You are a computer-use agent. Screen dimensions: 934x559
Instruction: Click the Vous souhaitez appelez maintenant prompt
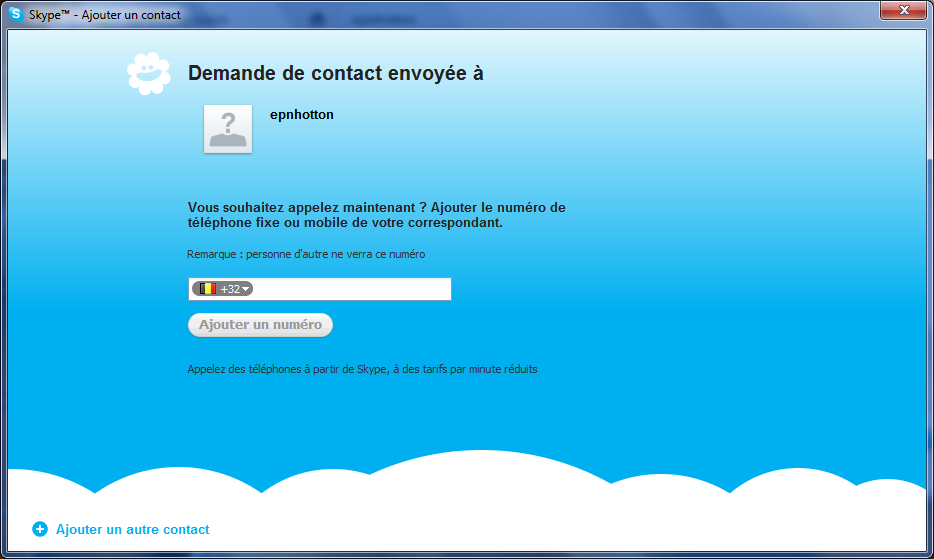point(376,215)
